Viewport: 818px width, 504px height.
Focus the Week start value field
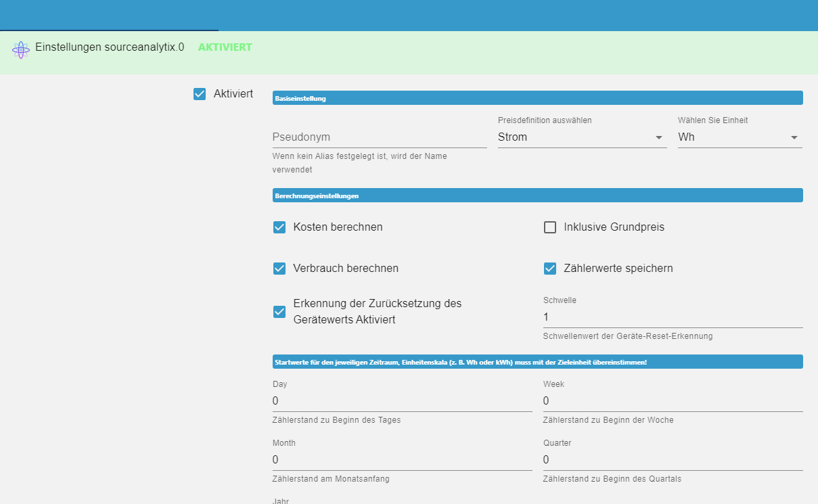coord(673,401)
